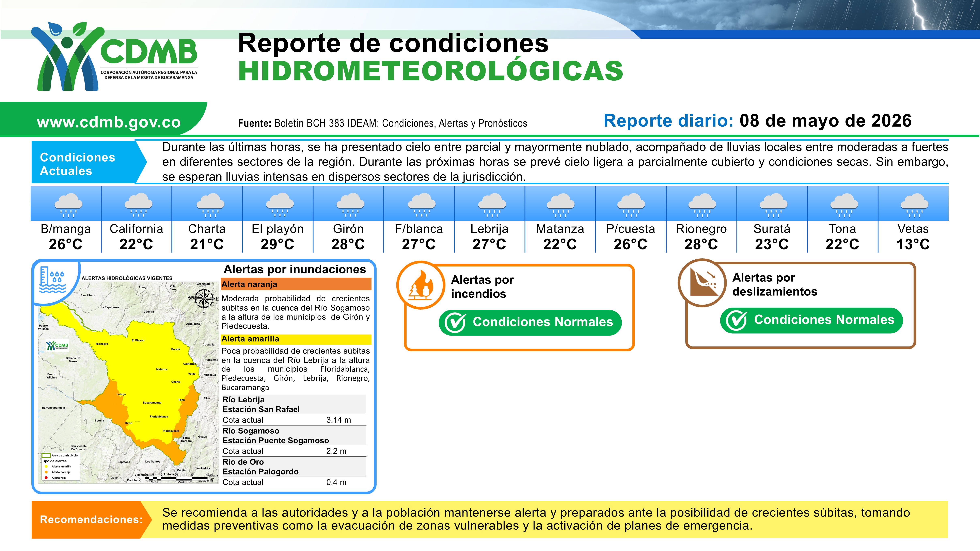Click the wildfire icon beside Alertas por incendios
This screenshot has height=551, width=980.
coord(421,285)
